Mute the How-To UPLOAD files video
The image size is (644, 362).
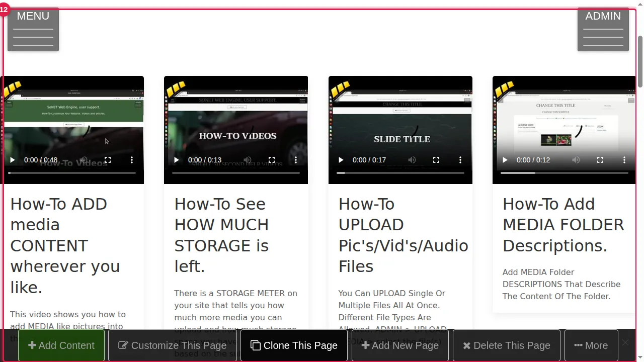click(x=412, y=160)
